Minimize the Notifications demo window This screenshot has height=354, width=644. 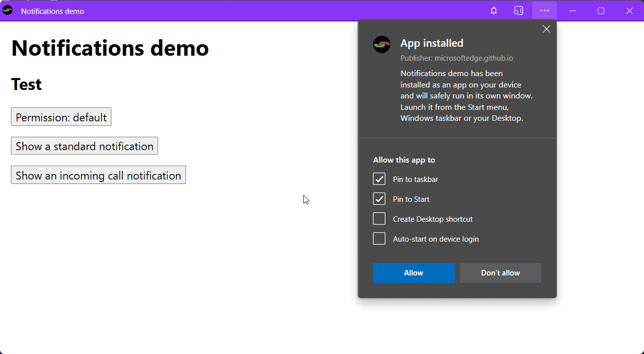tap(572, 11)
